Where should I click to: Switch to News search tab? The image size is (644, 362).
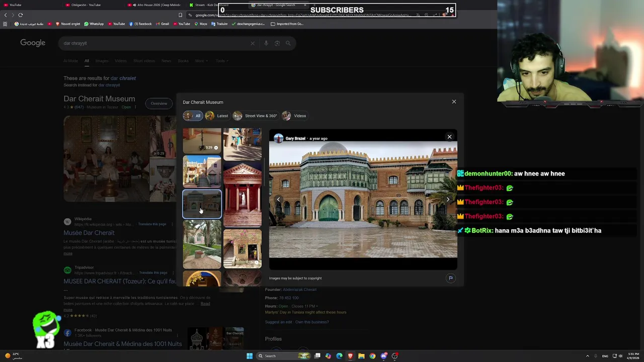pyautogui.click(x=166, y=61)
